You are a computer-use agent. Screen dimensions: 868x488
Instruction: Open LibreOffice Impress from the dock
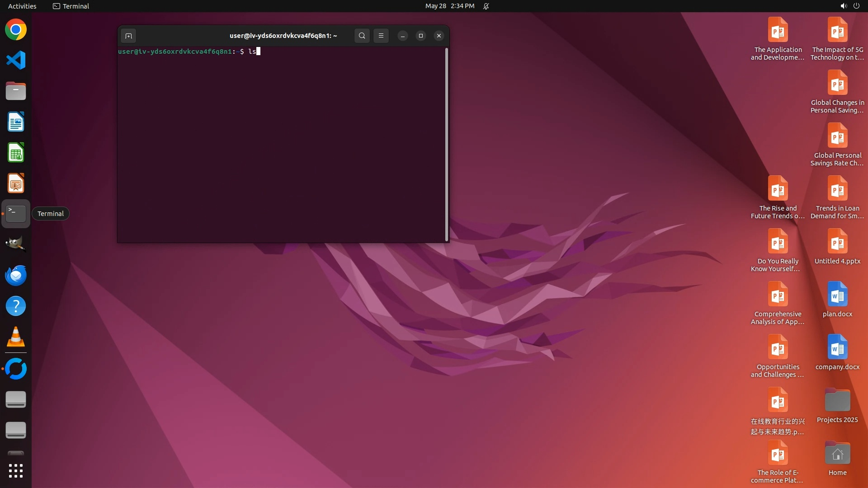coord(16,183)
